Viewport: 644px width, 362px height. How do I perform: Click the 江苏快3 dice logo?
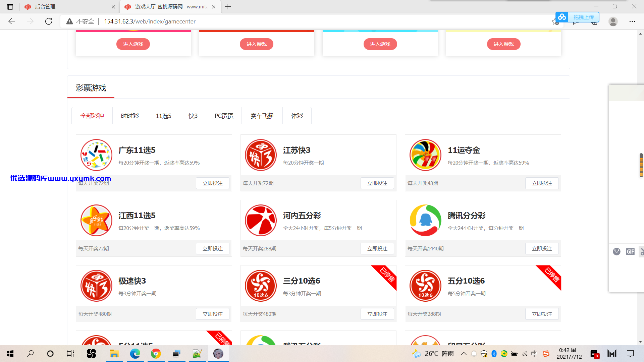261,155
